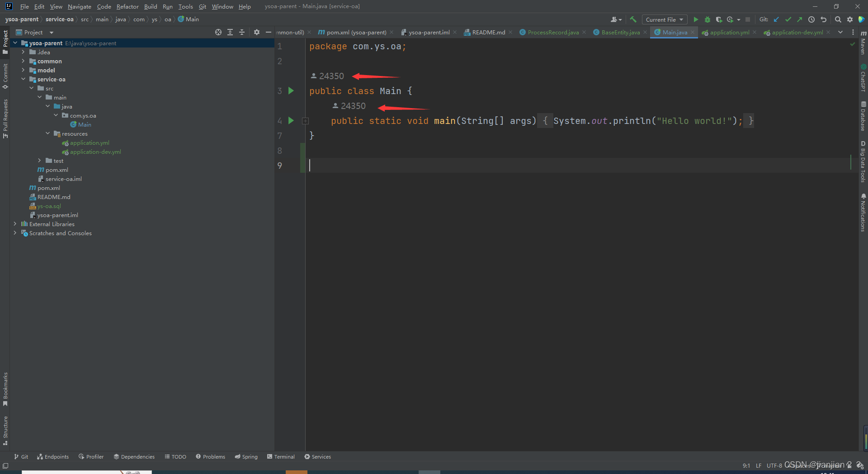The width and height of the screenshot is (868, 474).
Task: Expand the model module folder
Action: 23,70
